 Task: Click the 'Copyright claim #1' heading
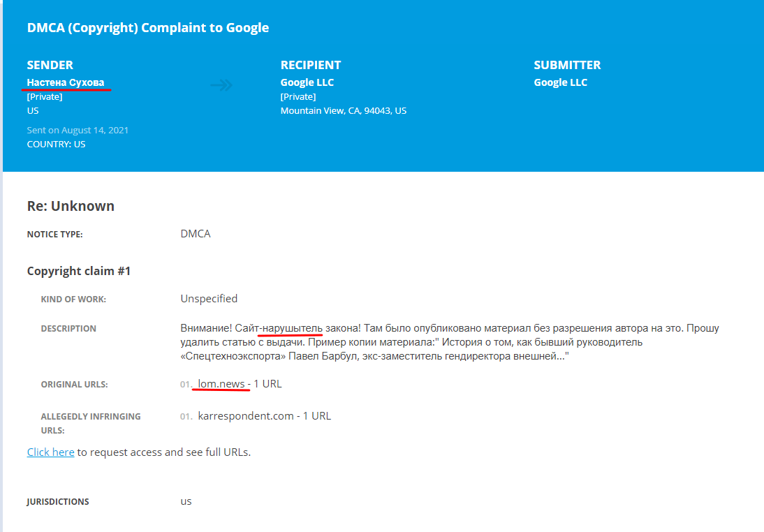79,272
